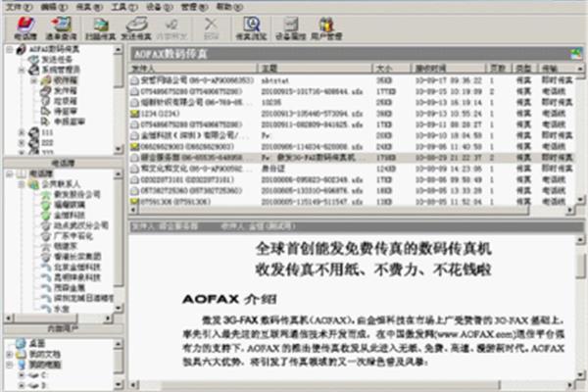This screenshot has width=588, height=392.
Task: Collapse the 公共联系人 contacts group
Action: pos(22,184)
